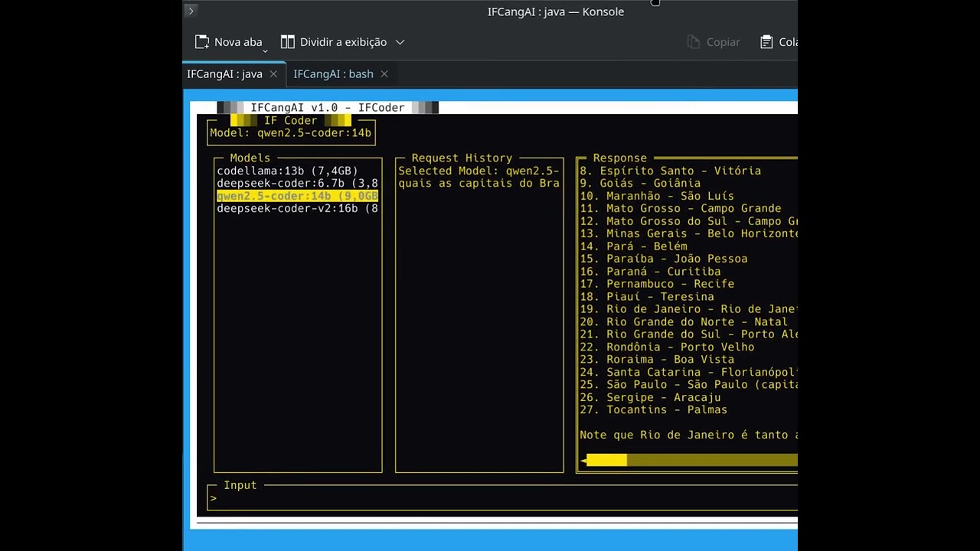Click line '17. Pernambuco - Recife'
The width and height of the screenshot is (980, 551).
coord(657,284)
